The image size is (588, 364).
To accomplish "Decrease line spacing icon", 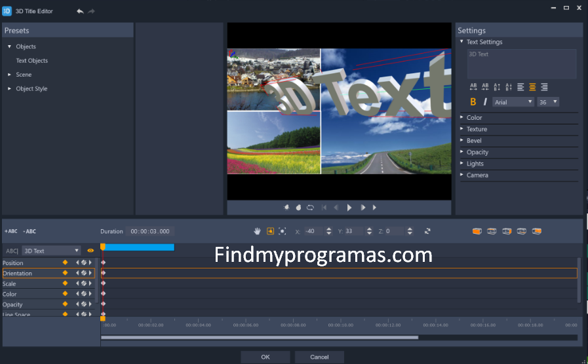I will click(x=509, y=87).
